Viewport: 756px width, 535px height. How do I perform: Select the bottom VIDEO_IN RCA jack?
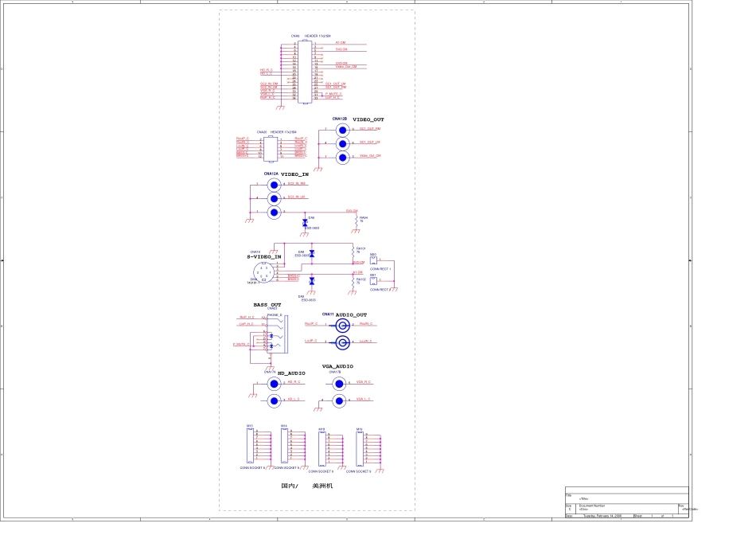pos(274,213)
